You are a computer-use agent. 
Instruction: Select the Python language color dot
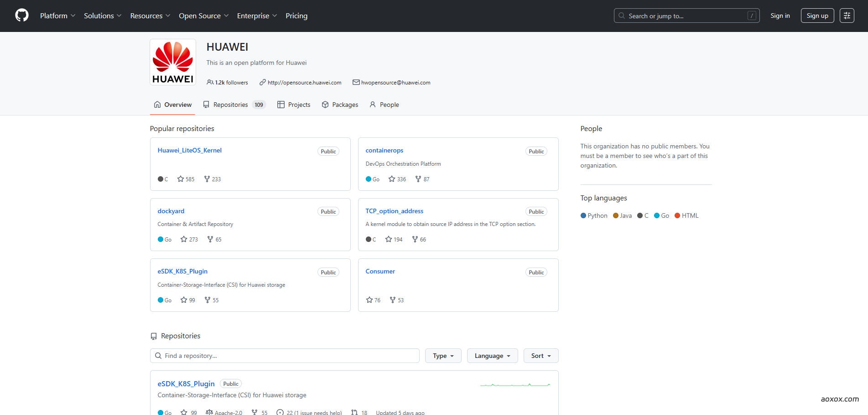pos(583,215)
